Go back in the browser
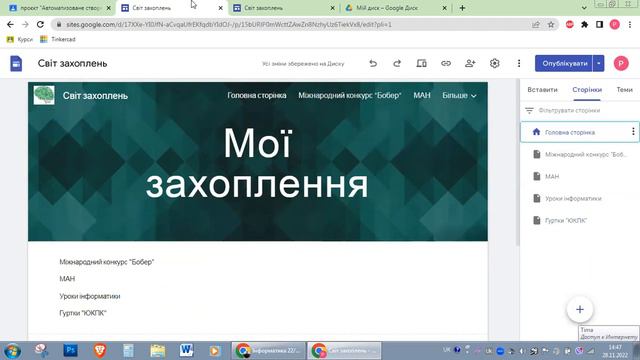This screenshot has height=360, width=640. pos(10,24)
